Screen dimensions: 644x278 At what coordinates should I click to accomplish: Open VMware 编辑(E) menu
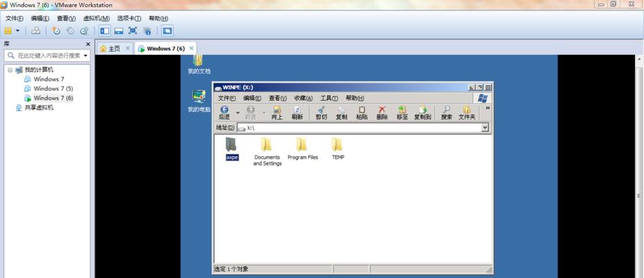pyautogui.click(x=40, y=19)
